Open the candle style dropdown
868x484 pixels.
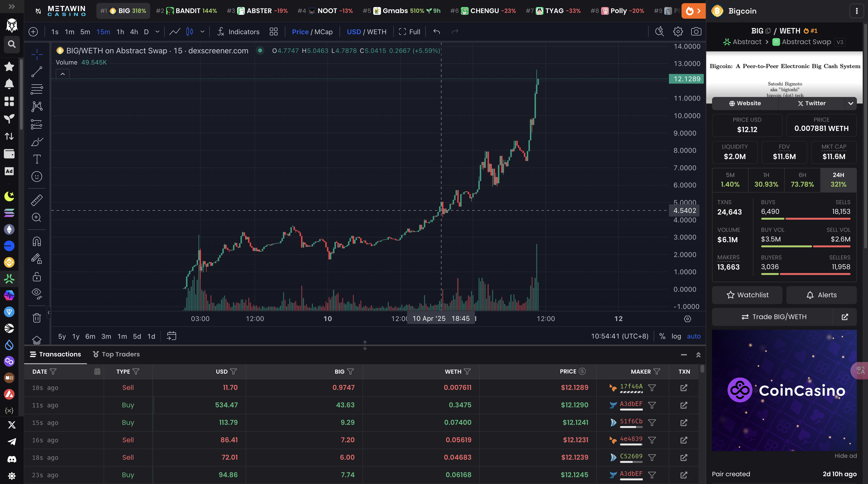202,31
